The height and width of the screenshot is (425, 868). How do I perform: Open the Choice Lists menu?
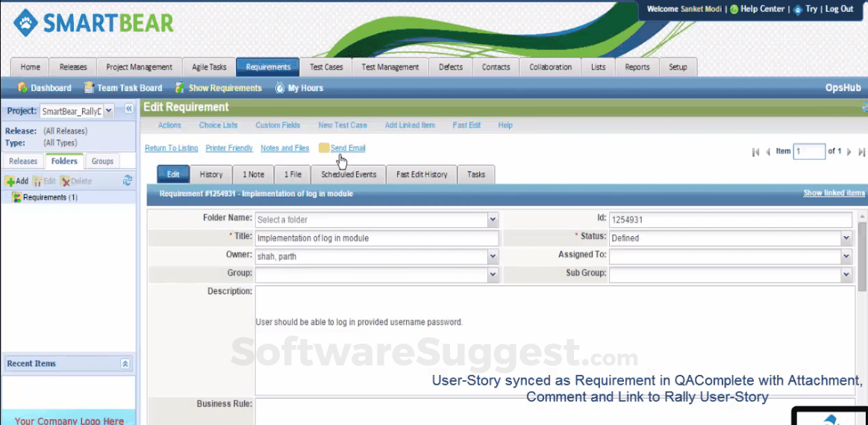pyautogui.click(x=218, y=125)
